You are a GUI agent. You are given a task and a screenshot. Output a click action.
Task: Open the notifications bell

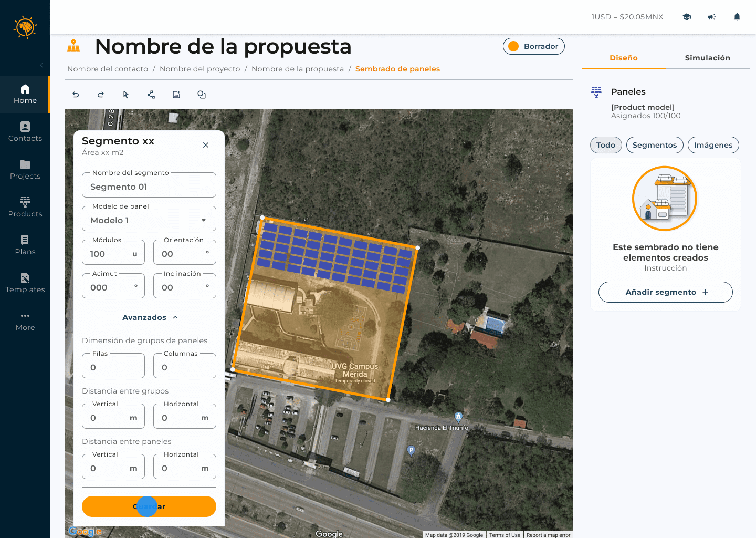point(737,17)
